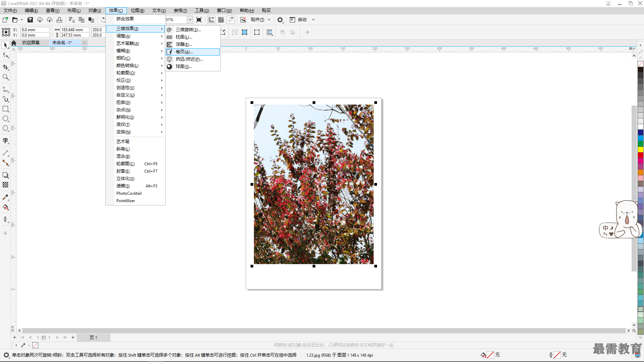Viewport: 644px width, 362px height.
Task: Click the Zoom navigator icon at scrollbar corner
Action: (x=634, y=330)
